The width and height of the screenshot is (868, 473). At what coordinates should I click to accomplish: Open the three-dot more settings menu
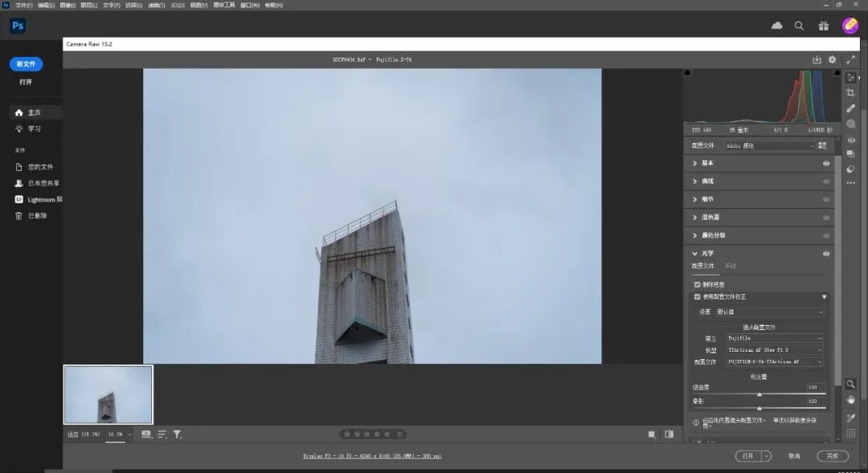coord(851,182)
